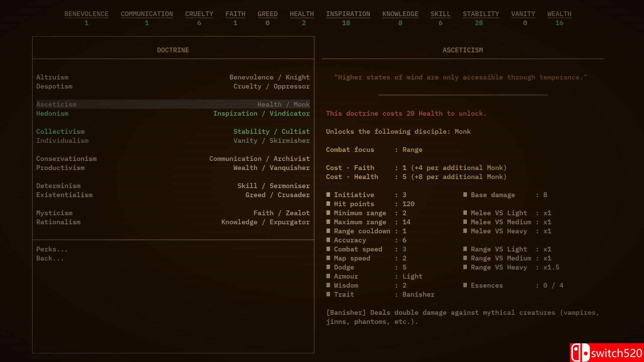644x362 pixels.
Task: Click the Stability resource header
Action: pyautogui.click(x=481, y=14)
